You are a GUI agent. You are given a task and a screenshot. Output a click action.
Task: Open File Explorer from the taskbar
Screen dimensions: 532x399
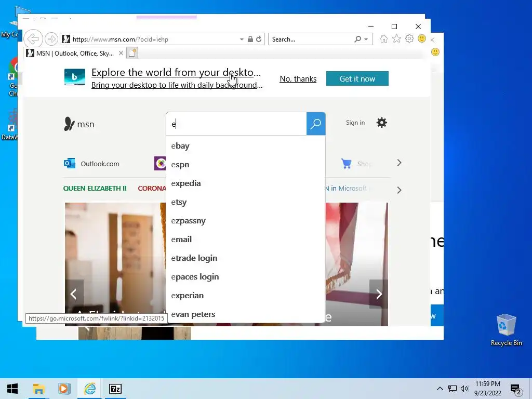coord(38,389)
